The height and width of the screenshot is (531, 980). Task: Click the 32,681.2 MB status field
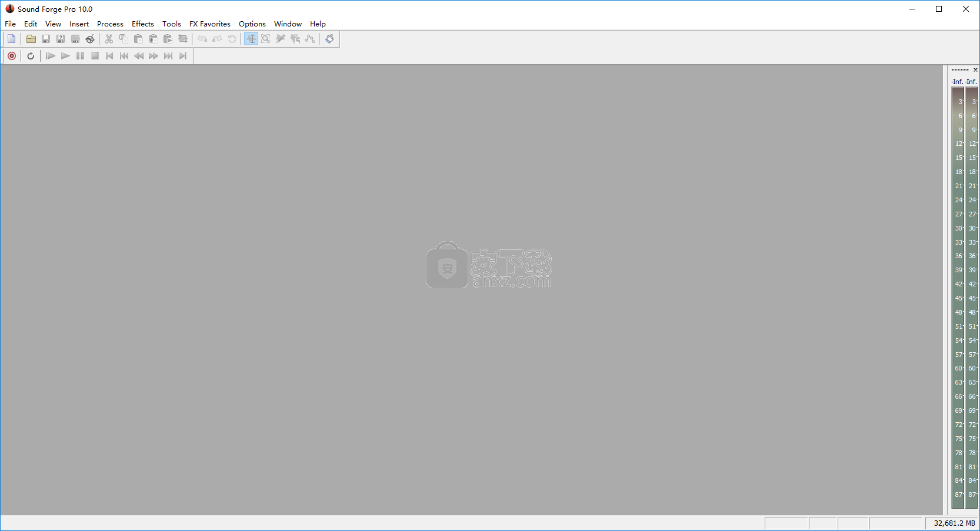(952, 523)
